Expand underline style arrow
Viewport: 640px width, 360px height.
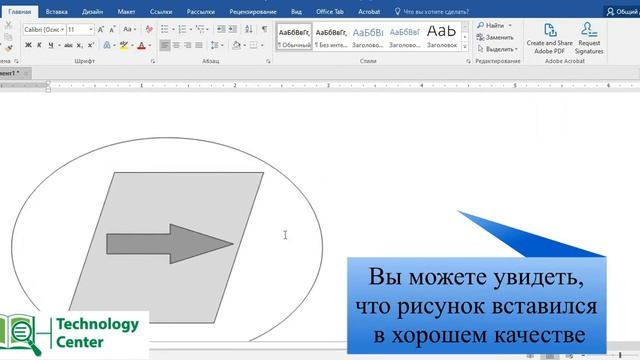click(x=59, y=45)
